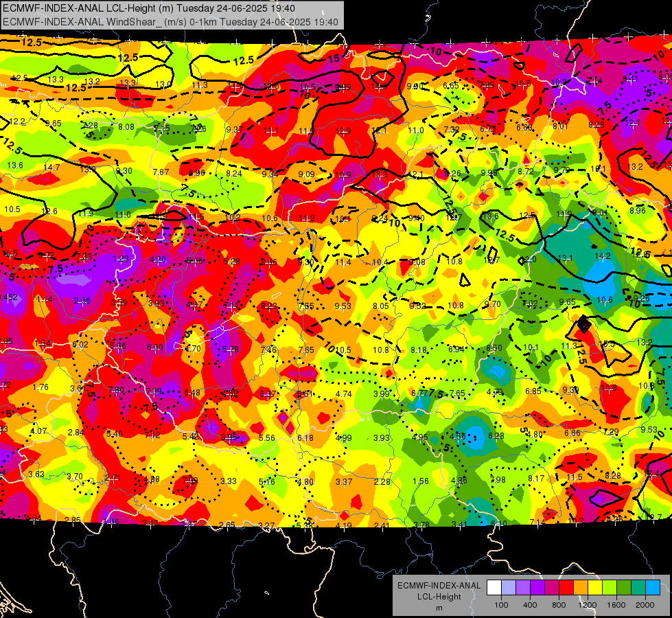Click the wind shear value 8.50
The image size is (672, 618).
pyautogui.click(x=494, y=348)
